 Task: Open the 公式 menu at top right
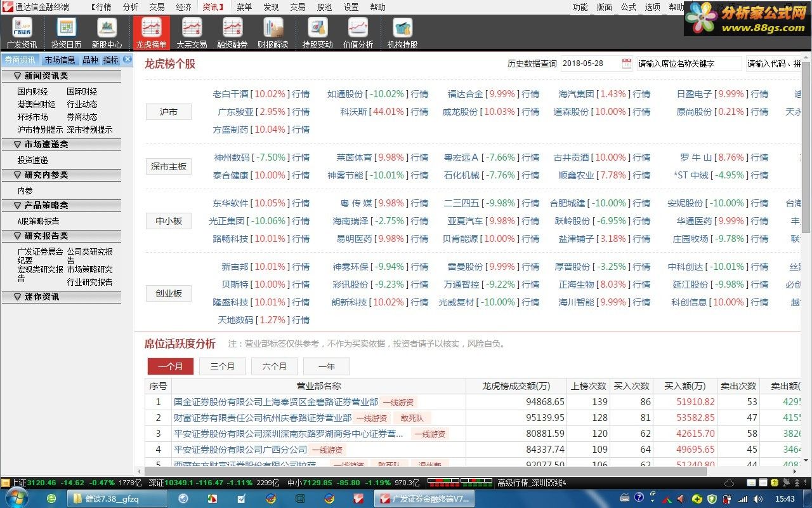click(628, 7)
